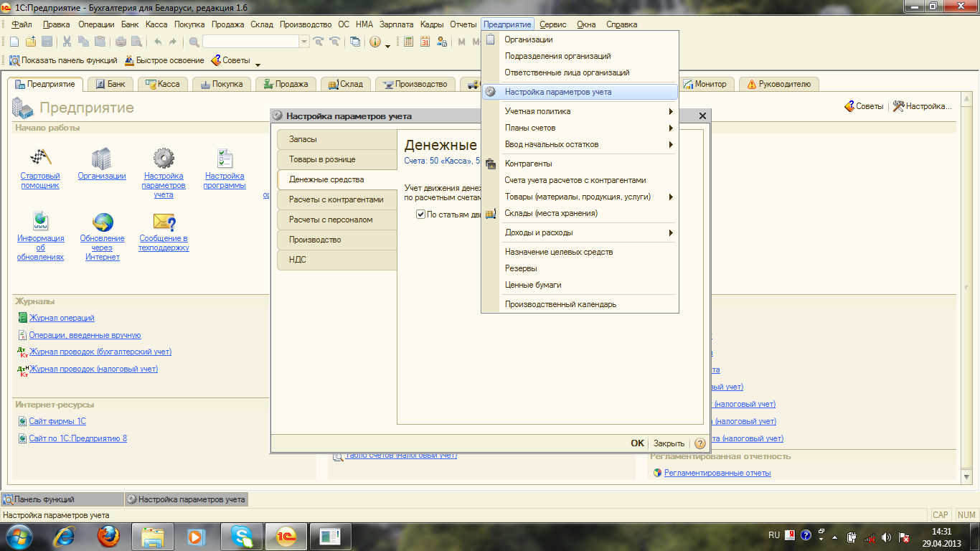The image size is (980, 551).
Task: Click the Обновление через Интернет globe icon
Action: coord(103,222)
